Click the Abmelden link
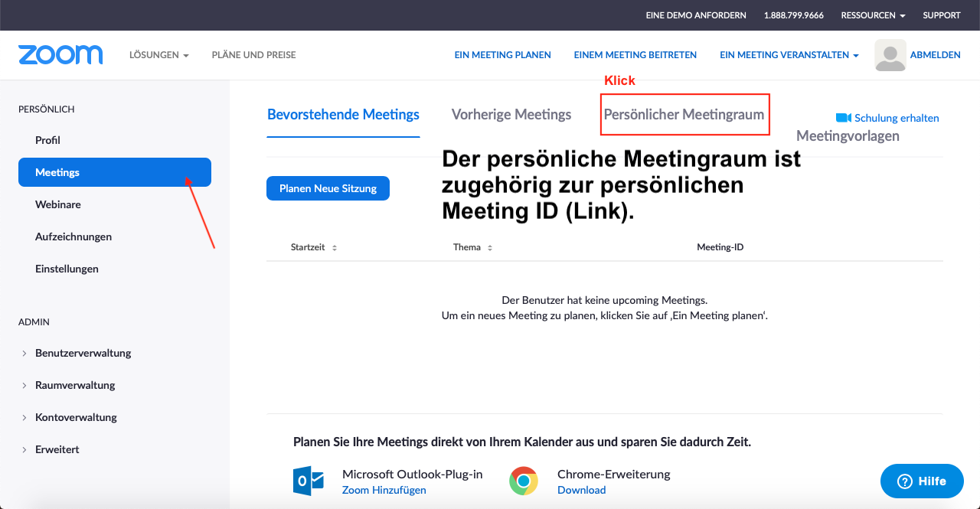The image size is (980, 509). click(935, 55)
